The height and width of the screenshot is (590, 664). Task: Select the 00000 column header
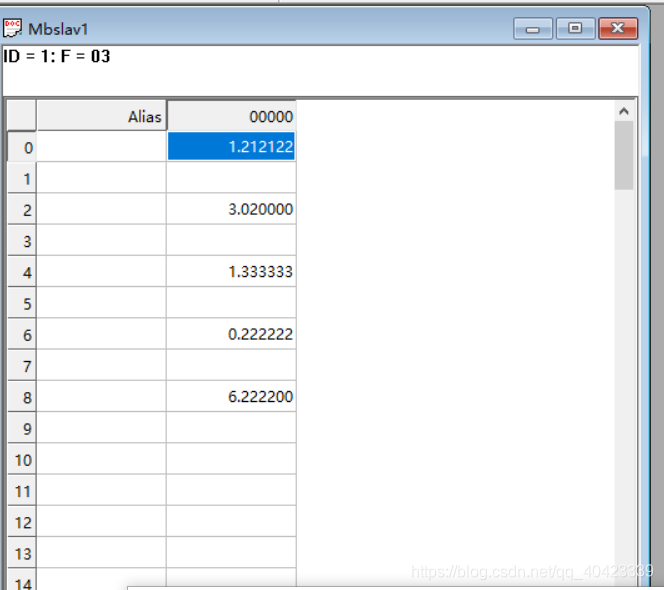(x=231, y=116)
